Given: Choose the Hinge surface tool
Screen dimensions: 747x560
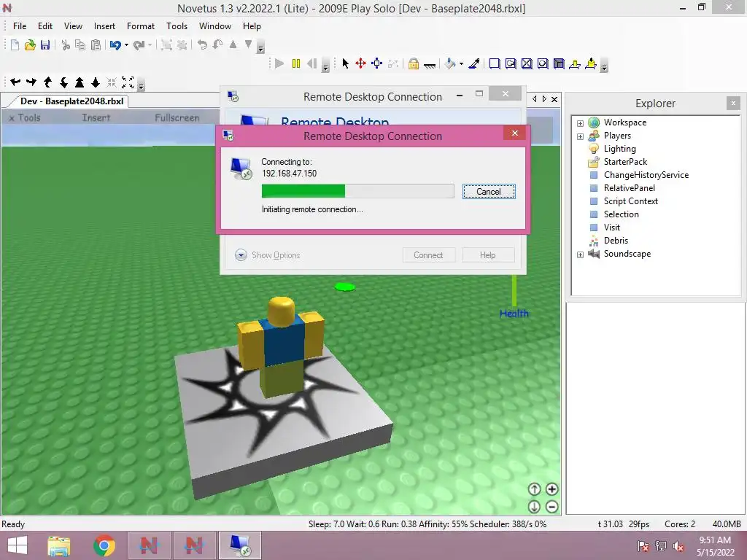Looking at the screenshot, I should click(x=575, y=64).
